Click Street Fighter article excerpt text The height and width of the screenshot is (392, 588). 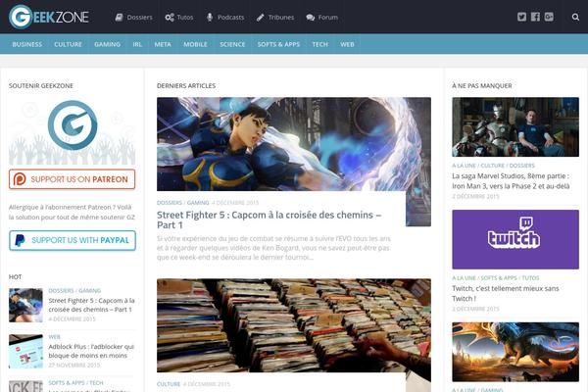pyautogui.click(x=273, y=248)
